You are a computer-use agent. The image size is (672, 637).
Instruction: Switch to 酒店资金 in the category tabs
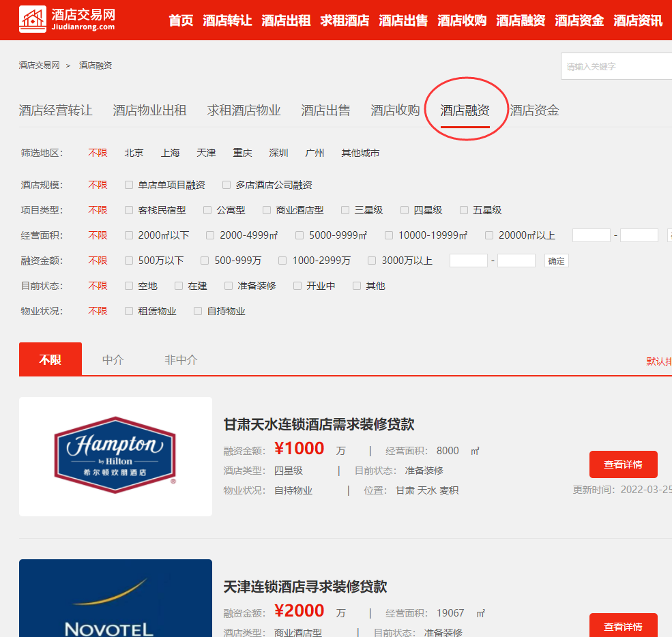[x=534, y=110]
